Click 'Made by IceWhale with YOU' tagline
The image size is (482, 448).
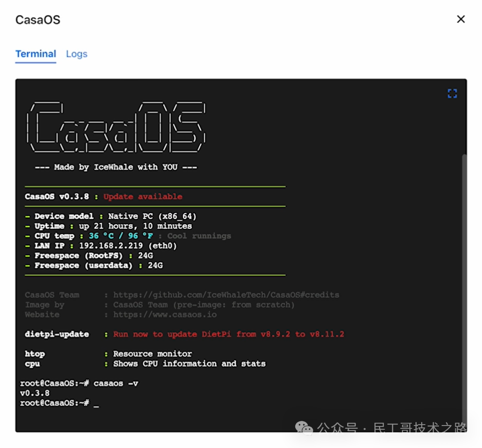116,167
